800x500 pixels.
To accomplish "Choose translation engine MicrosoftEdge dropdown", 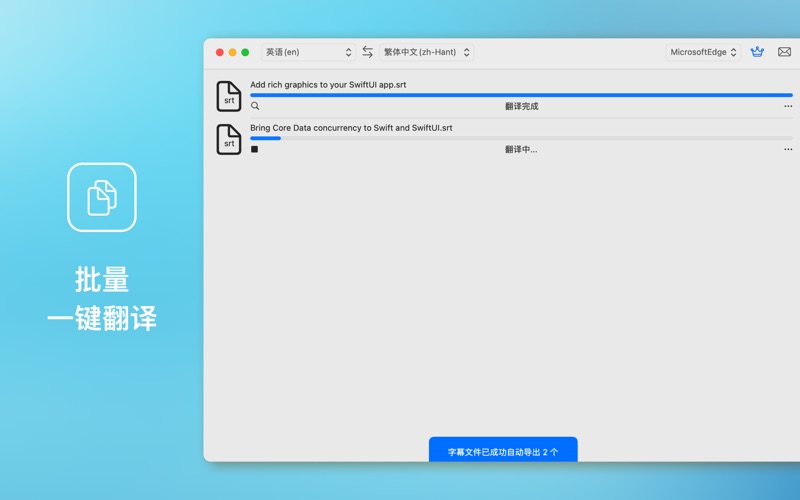I will coord(703,52).
